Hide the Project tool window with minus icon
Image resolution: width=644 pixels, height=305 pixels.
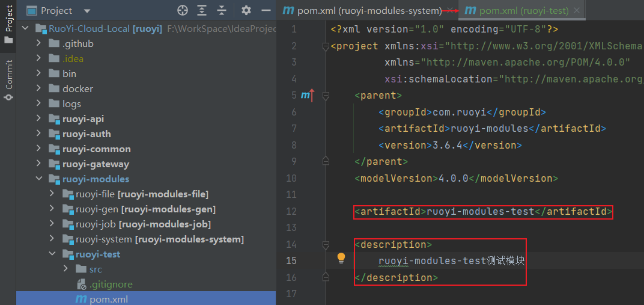[x=266, y=11]
